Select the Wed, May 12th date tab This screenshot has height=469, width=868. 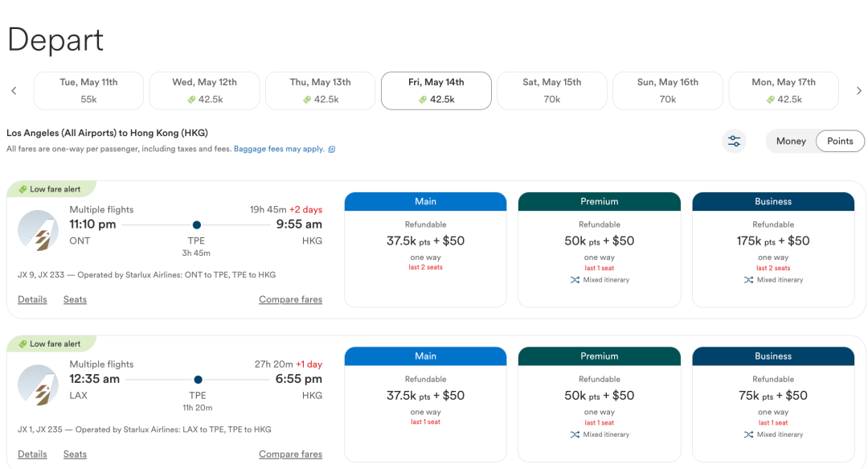pyautogui.click(x=204, y=90)
